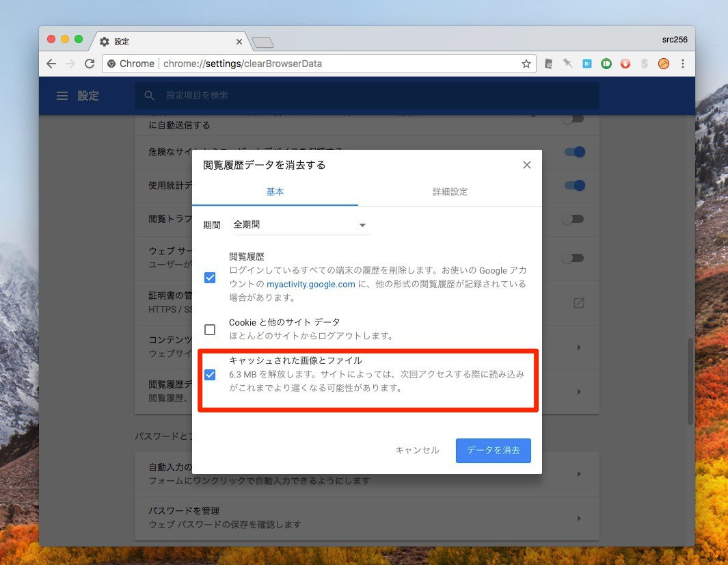Viewport: 728px width, 565px height.
Task: Uncheck キャッシュされた画像とファイル checkbox
Action: point(210,374)
